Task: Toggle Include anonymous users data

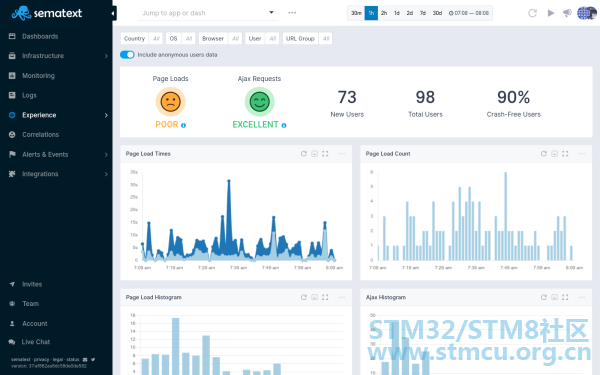Action: [x=127, y=55]
